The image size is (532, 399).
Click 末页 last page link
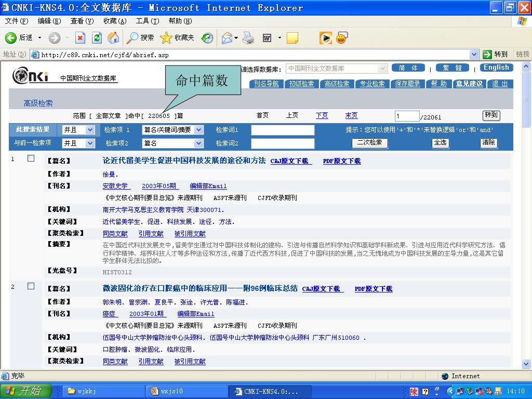click(x=352, y=115)
